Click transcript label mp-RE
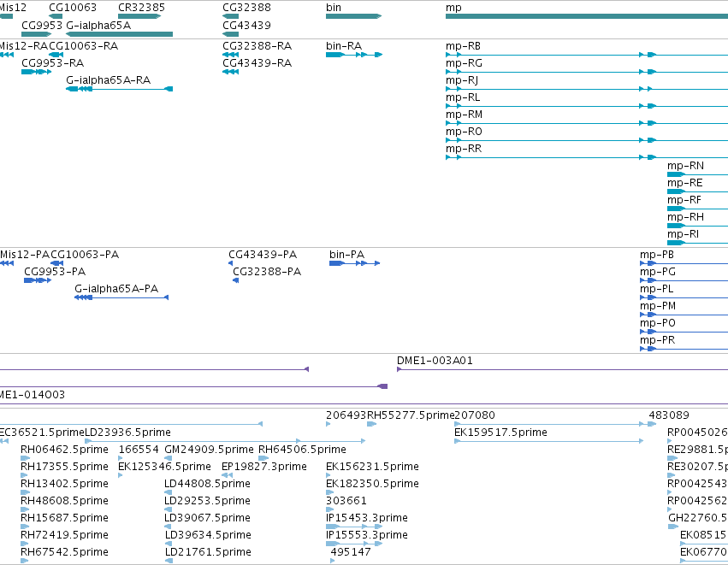The width and height of the screenshot is (728, 565). (x=685, y=183)
